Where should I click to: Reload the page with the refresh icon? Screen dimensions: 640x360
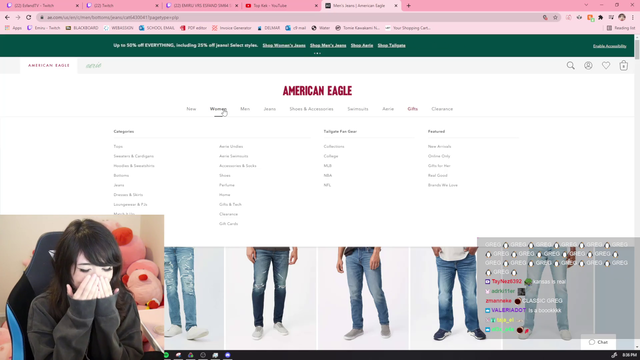click(x=29, y=18)
